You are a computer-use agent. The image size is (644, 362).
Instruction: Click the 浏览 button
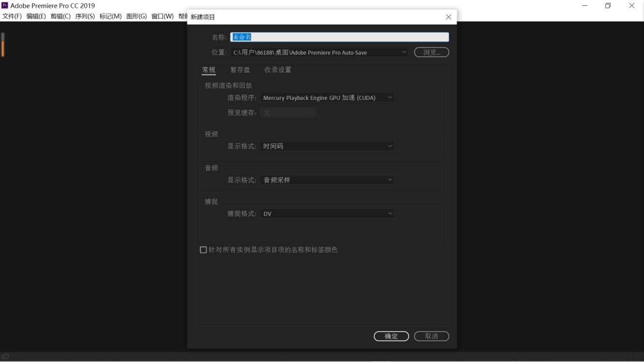pos(430,52)
